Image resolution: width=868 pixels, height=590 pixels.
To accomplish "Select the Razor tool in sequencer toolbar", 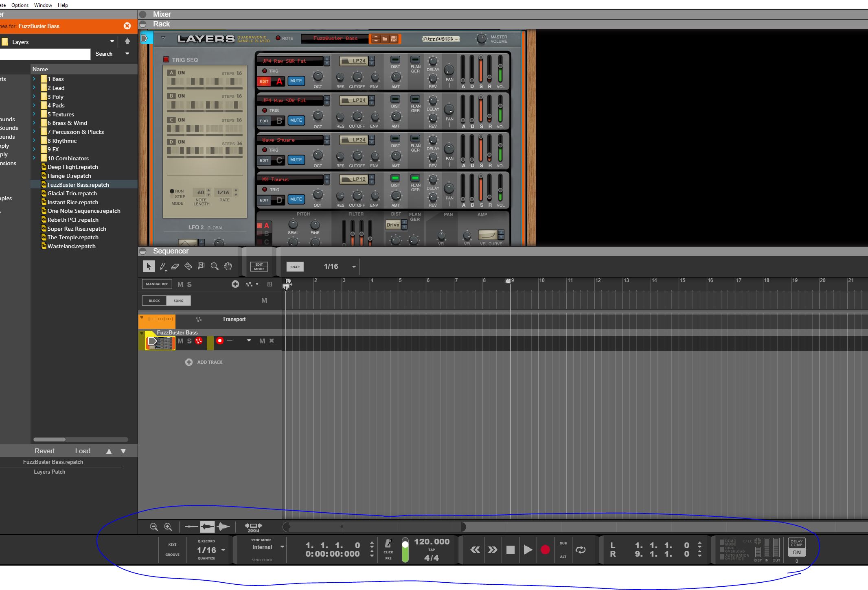I will (188, 267).
